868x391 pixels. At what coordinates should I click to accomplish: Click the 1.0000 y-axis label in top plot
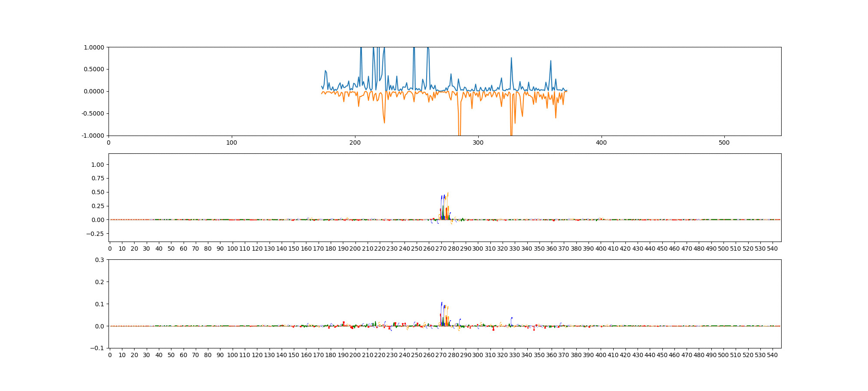(x=94, y=47)
